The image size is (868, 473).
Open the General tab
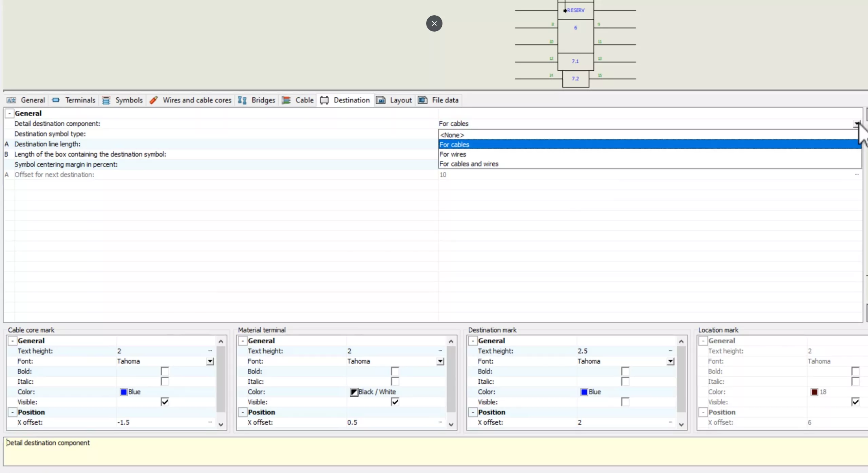pos(26,100)
